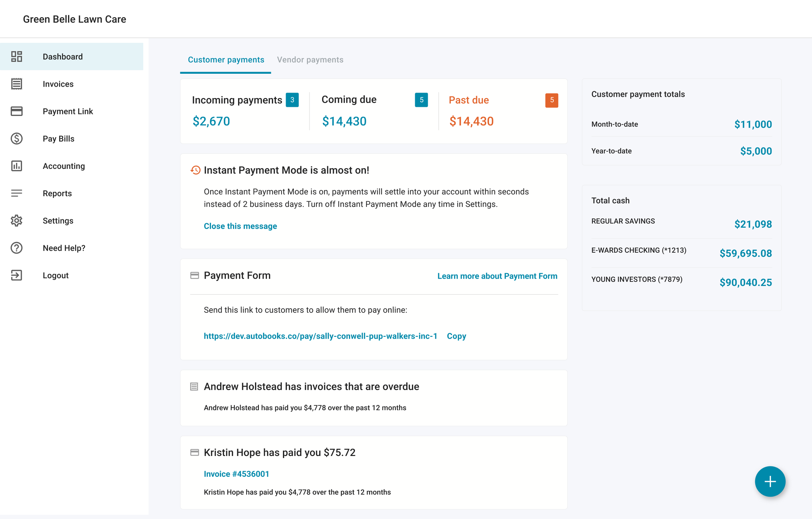Open the Reports menu item
Screen dimensions: 812x519
pyautogui.click(x=57, y=193)
